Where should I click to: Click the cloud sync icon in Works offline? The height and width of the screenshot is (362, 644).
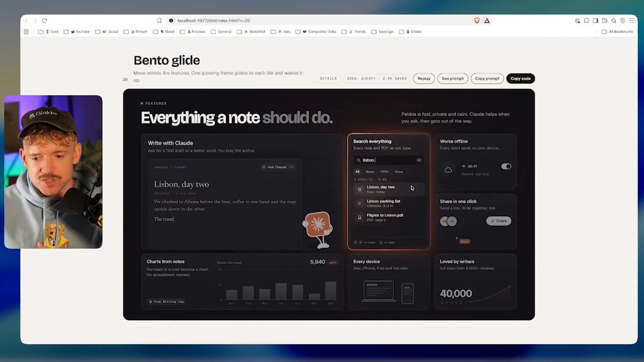pyautogui.click(x=448, y=169)
